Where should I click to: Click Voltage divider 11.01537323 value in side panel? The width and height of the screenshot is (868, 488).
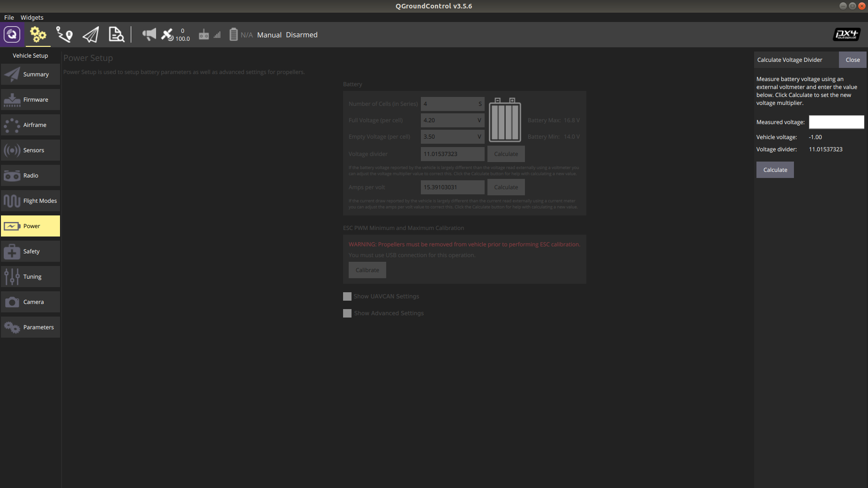tap(826, 149)
